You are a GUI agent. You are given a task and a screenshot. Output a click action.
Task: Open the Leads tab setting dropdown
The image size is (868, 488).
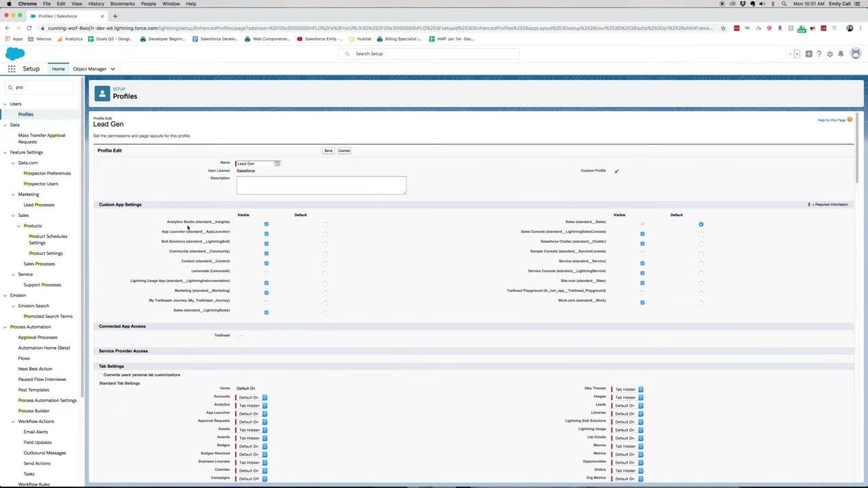628,405
